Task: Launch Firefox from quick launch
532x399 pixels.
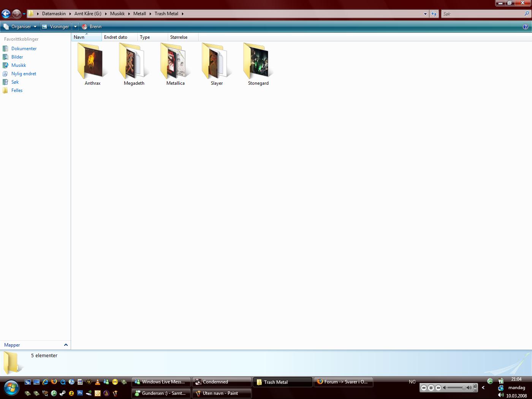Action: [x=54, y=382]
